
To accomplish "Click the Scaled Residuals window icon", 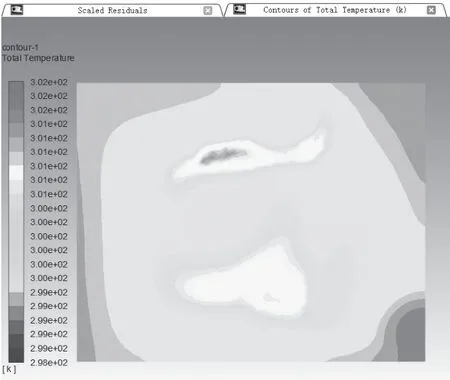I will click(x=17, y=10).
